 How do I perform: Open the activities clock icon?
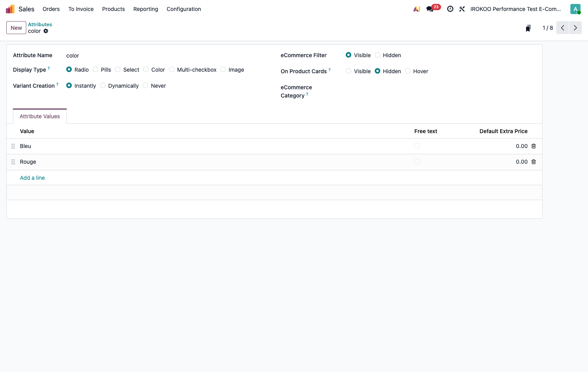(x=450, y=9)
